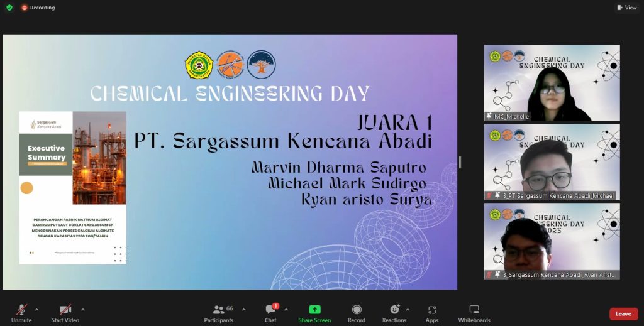Expand the arrow beside Participants
This screenshot has height=326, width=644.
[243, 309]
